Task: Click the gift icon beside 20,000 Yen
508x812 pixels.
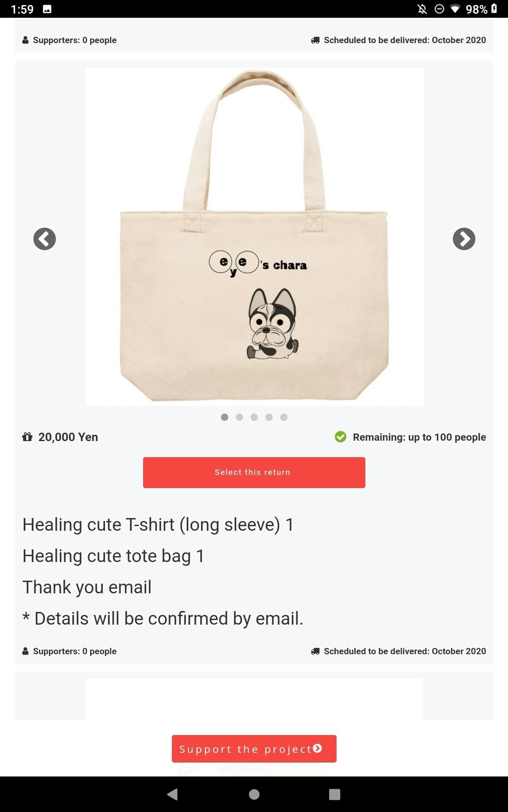Action: (28, 437)
